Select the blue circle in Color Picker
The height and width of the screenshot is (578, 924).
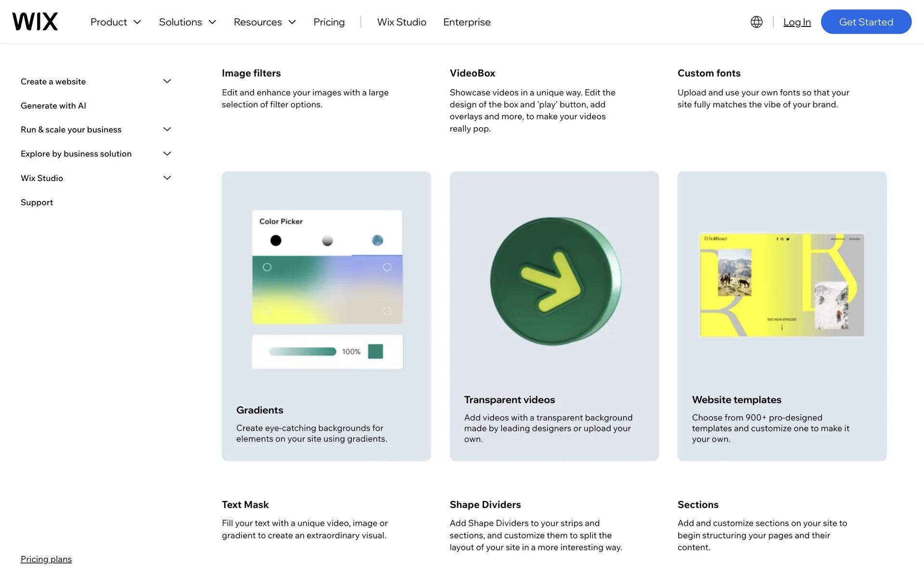[378, 240]
